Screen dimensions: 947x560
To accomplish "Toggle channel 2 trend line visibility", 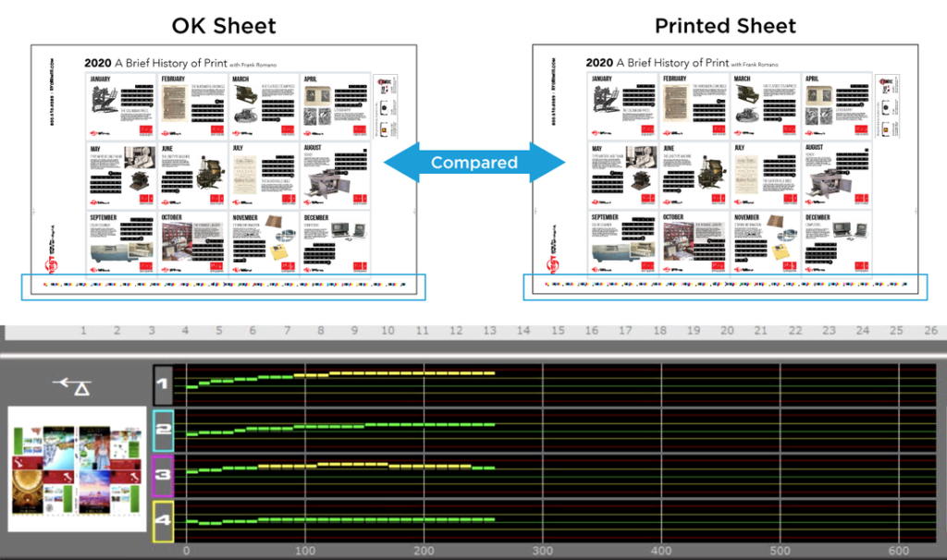I will (x=324, y=425).
